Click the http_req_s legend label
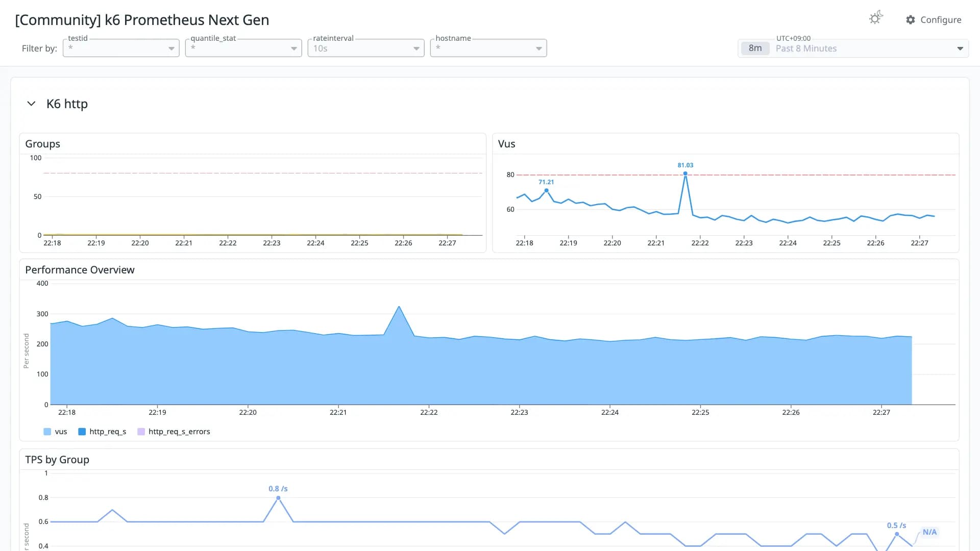 (x=108, y=432)
